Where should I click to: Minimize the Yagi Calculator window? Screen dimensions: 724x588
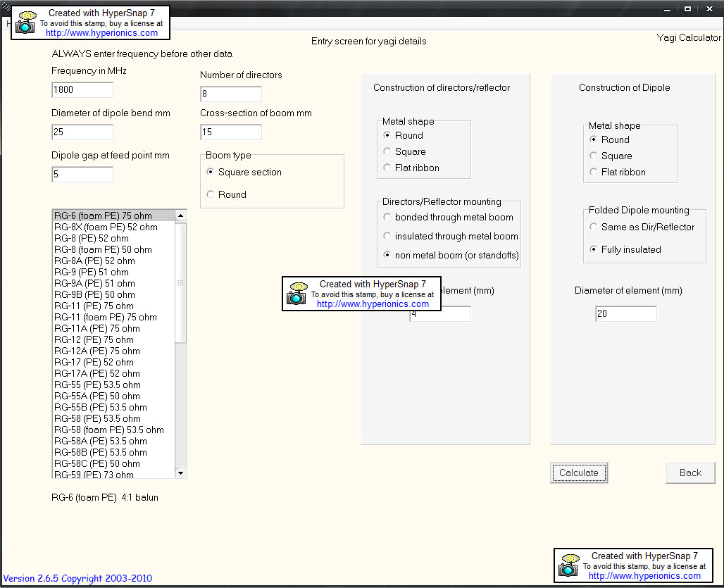667,9
